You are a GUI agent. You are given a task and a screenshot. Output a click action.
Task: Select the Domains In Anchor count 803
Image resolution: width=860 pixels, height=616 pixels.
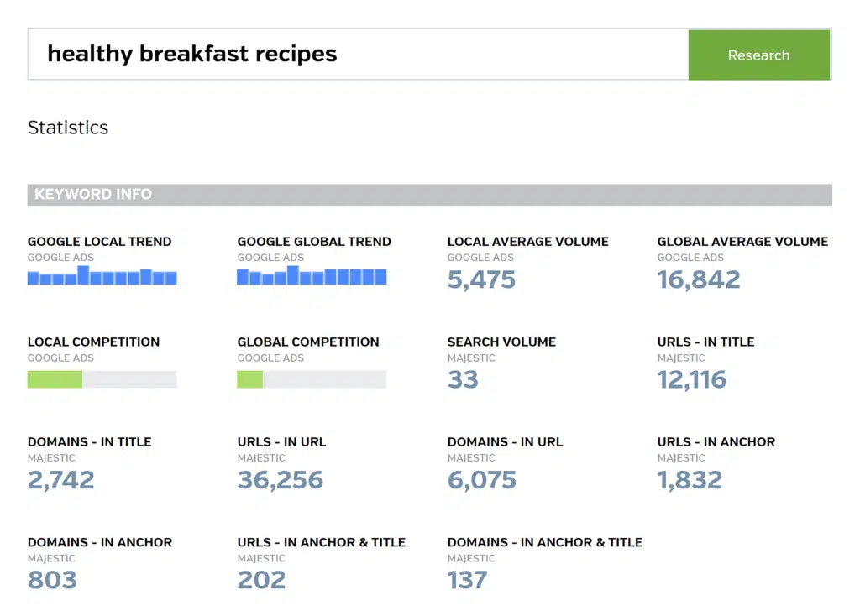click(52, 580)
